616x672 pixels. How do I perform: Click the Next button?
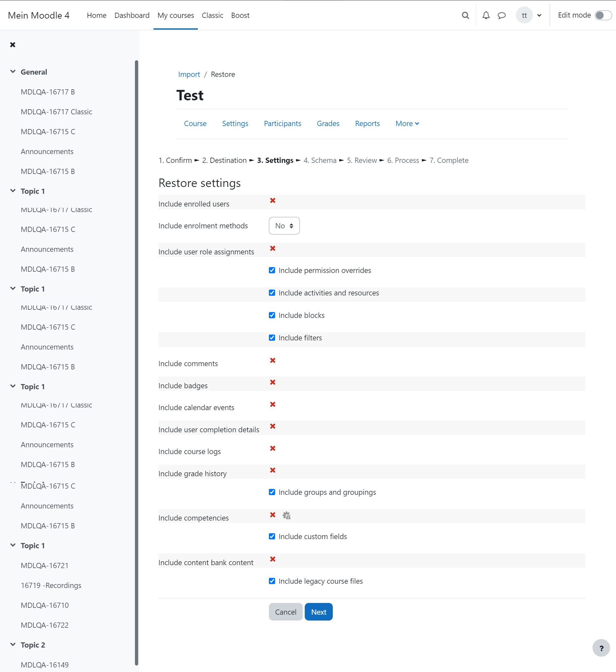pos(318,612)
